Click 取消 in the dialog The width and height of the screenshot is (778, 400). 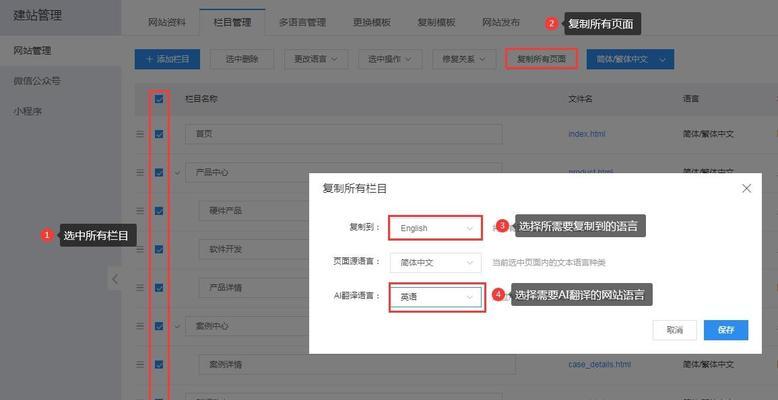tap(674, 330)
